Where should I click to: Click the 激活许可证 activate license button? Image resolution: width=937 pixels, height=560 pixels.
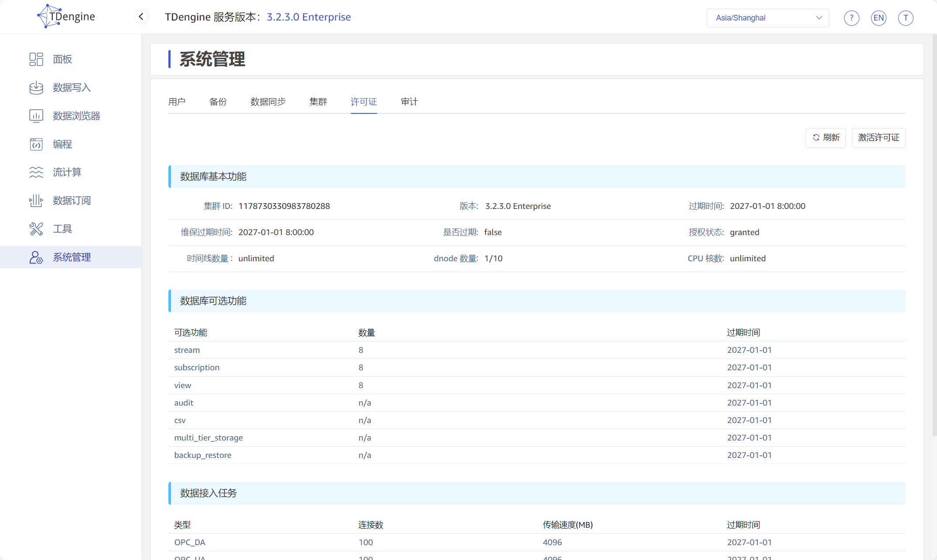pos(879,138)
